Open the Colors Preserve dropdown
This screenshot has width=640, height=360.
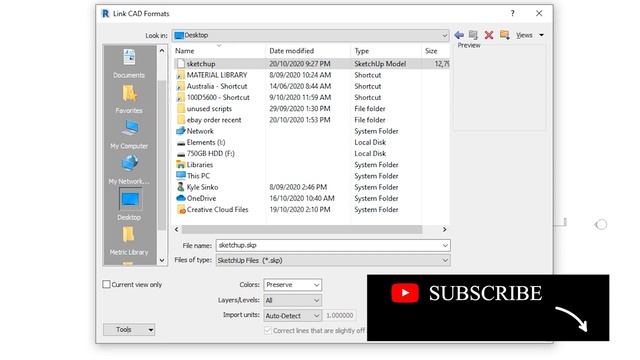point(292,285)
